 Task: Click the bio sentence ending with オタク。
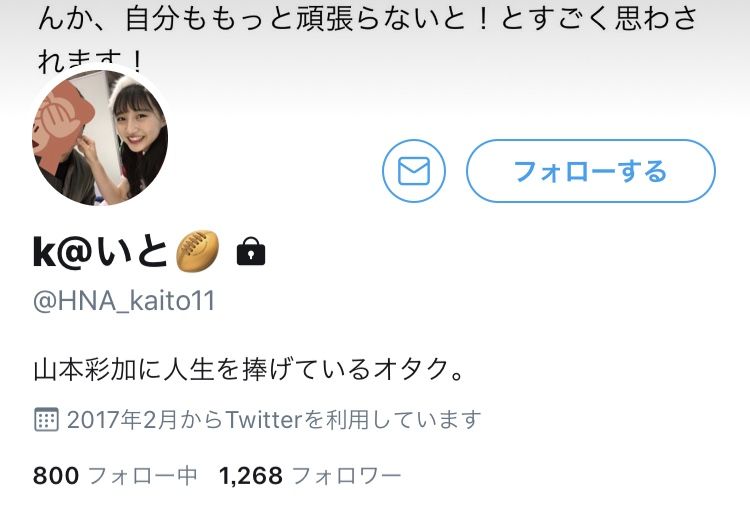tap(249, 369)
